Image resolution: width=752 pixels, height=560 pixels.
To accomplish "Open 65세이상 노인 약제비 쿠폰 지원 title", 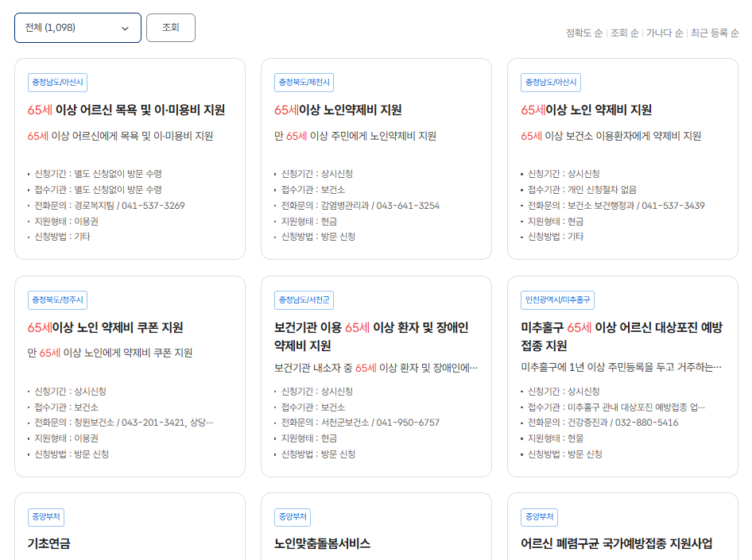I will [x=106, y=328].
